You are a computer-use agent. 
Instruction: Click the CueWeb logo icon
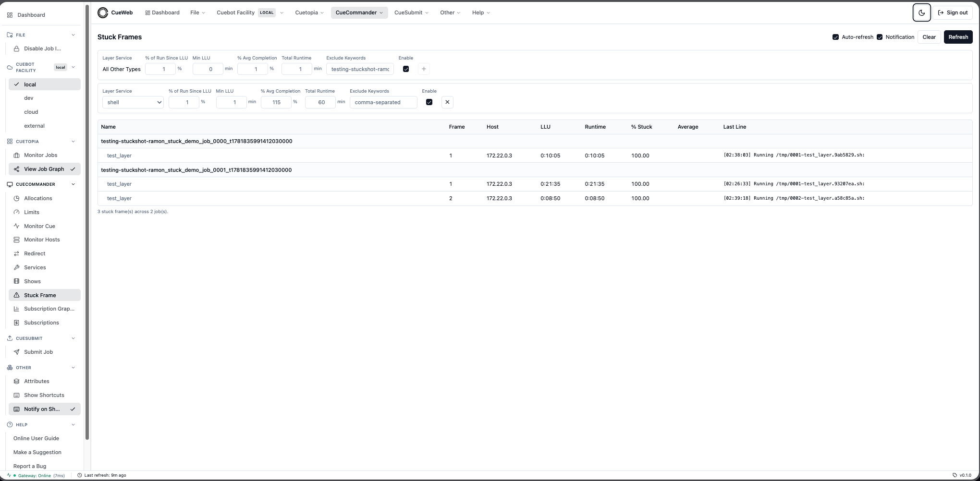click(103, 13)
